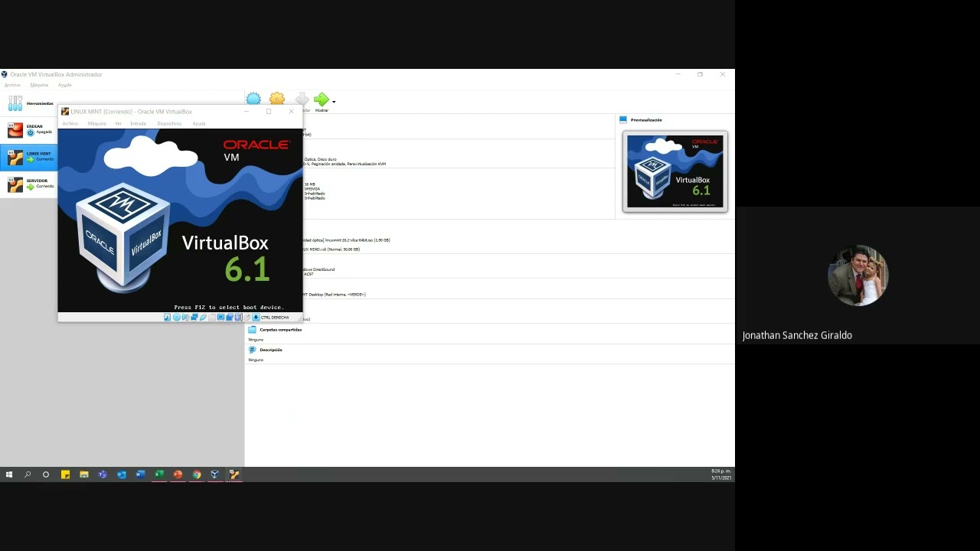Open Entrada menu in LINUX MINT window

pyautogui.click(x=138, y=123)
